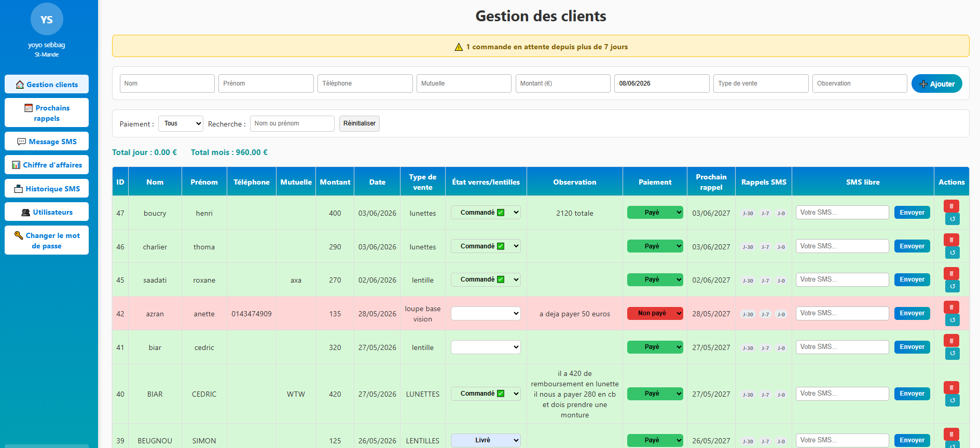This screenshot has height=448, width=980.
Task: Click the J-7 SMS reminder badge for boucry
Action: (765, 213)
